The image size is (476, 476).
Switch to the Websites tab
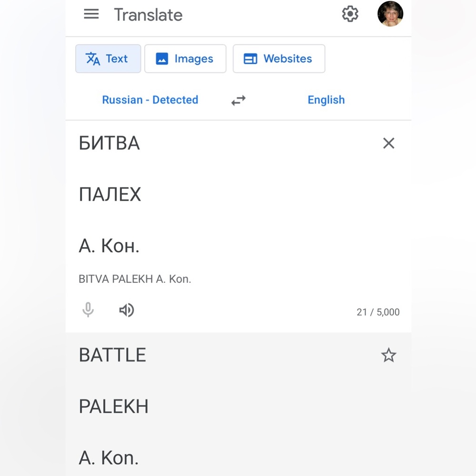(279, 59)
